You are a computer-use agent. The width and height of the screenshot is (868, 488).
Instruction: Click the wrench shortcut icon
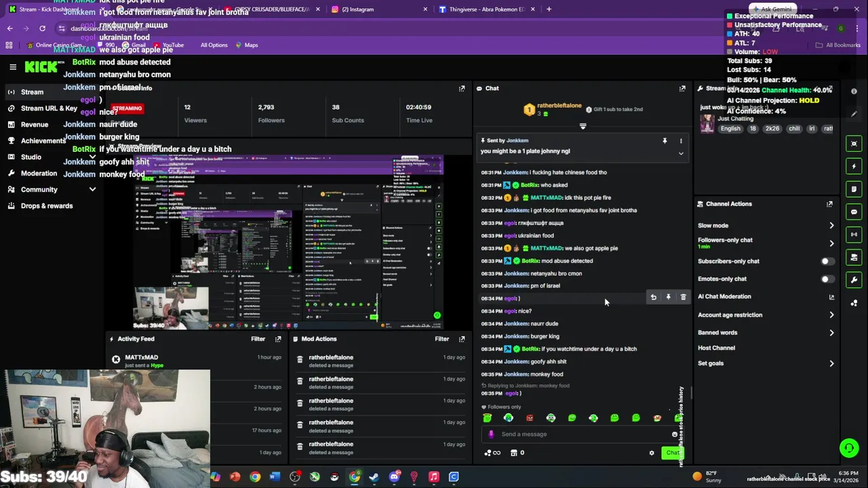pos(854,280)
